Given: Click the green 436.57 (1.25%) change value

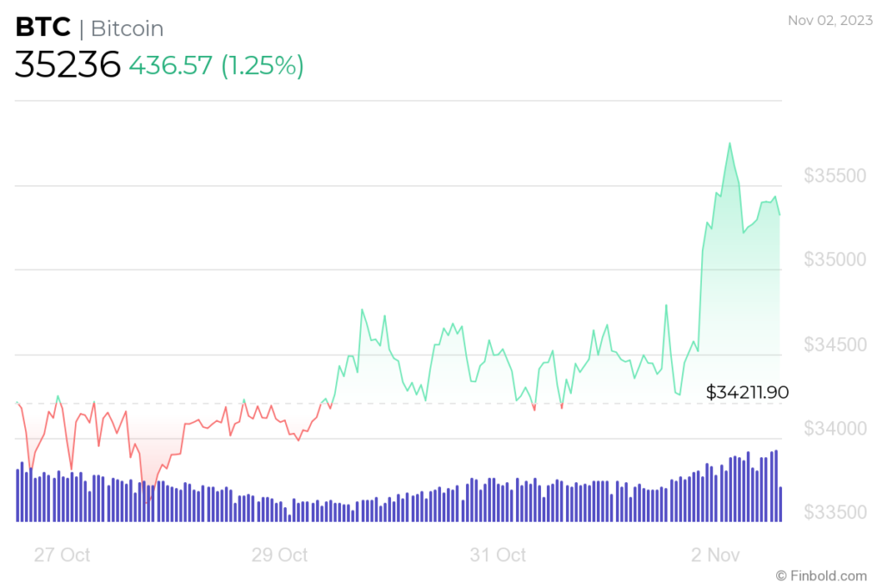Looking at the screenshot, I should (x=216, y=65).
